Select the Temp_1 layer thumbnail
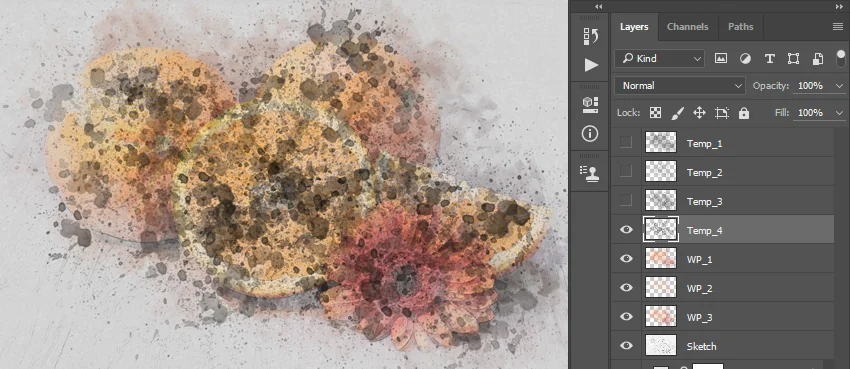 (661, 142)
